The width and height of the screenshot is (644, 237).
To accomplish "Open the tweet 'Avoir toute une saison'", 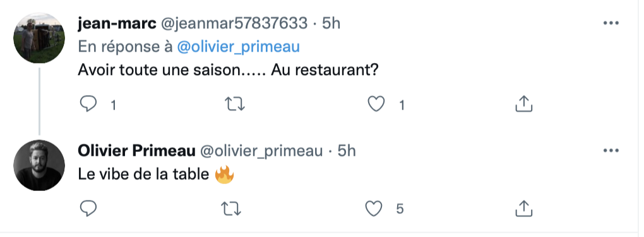I will [227, 71].
